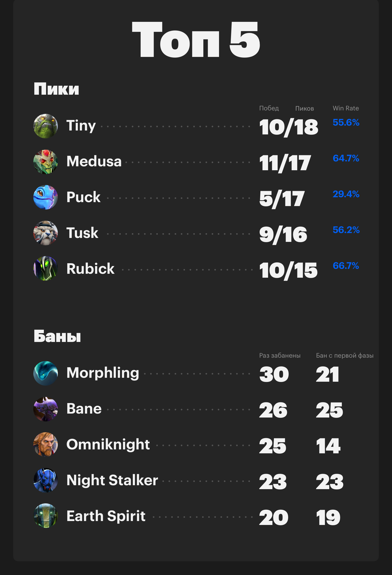Click the Medusa hero portrait icon

[x=46, y=162]
